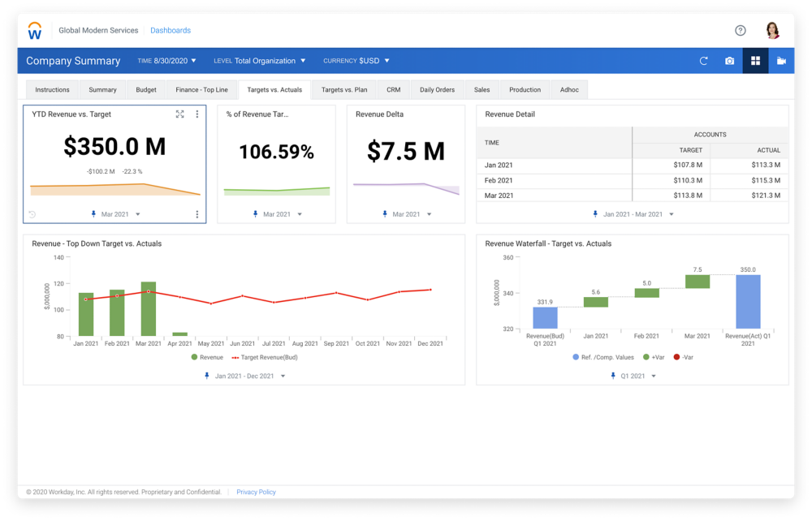812x521 pixels.
Task: Open the kebab menu on YTD Revenue tile
Action: click(197, 114)
